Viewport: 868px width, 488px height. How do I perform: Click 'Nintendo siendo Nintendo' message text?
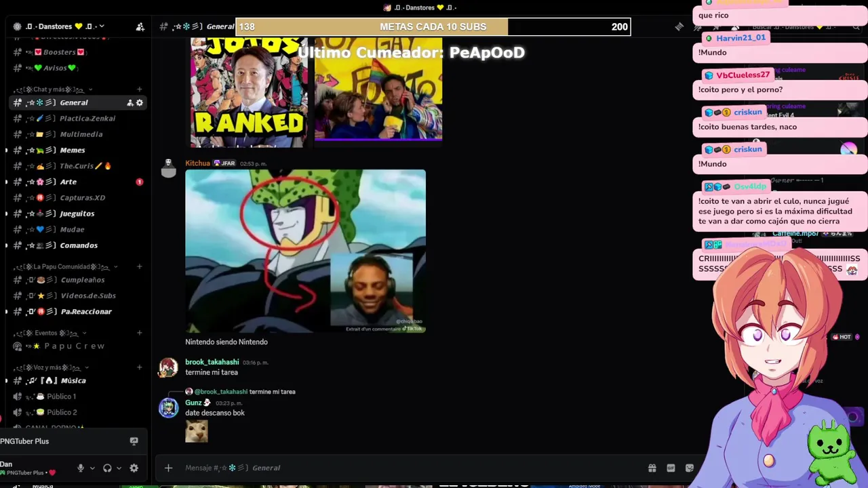[226, 342]
